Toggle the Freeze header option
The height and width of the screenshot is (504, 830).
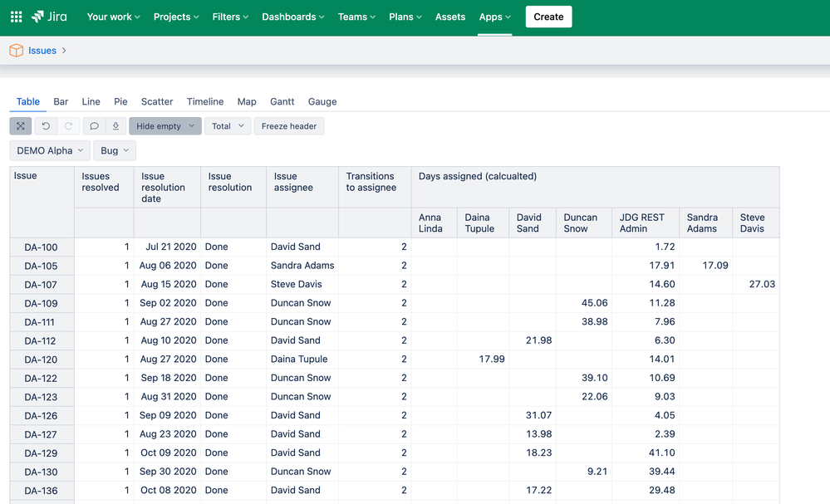(x=288, y=126)
